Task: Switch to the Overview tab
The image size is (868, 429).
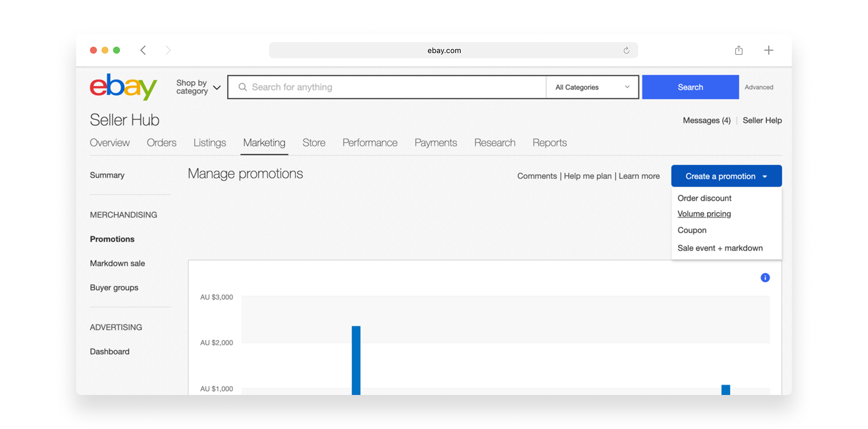Action: pos(110,142)
